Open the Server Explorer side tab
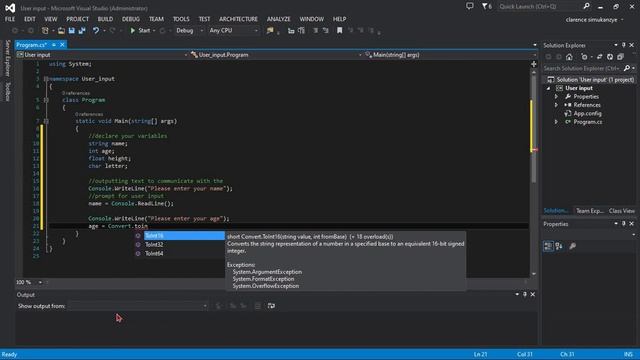Image resolution: width=640 pixels, height=360 pixels. click(x=7, y=58)
